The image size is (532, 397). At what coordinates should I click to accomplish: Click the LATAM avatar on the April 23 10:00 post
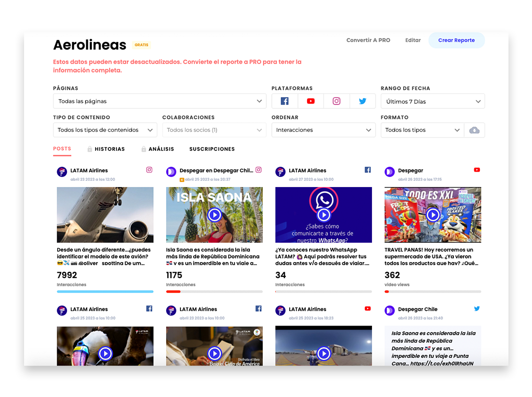[171, 311]
